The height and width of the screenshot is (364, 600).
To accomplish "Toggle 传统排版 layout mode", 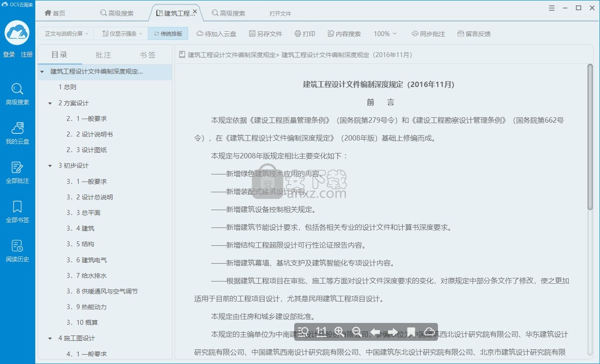I will [x=168, y=33].
